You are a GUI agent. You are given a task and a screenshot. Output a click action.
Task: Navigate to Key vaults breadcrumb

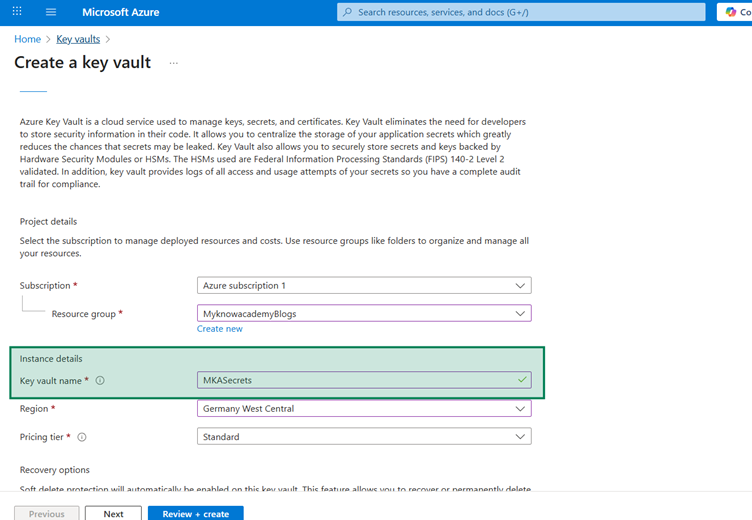tap(78, 39)
